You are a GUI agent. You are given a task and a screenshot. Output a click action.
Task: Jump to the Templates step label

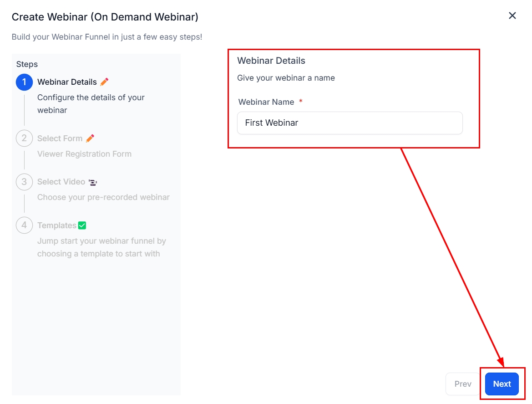(56, 225)
